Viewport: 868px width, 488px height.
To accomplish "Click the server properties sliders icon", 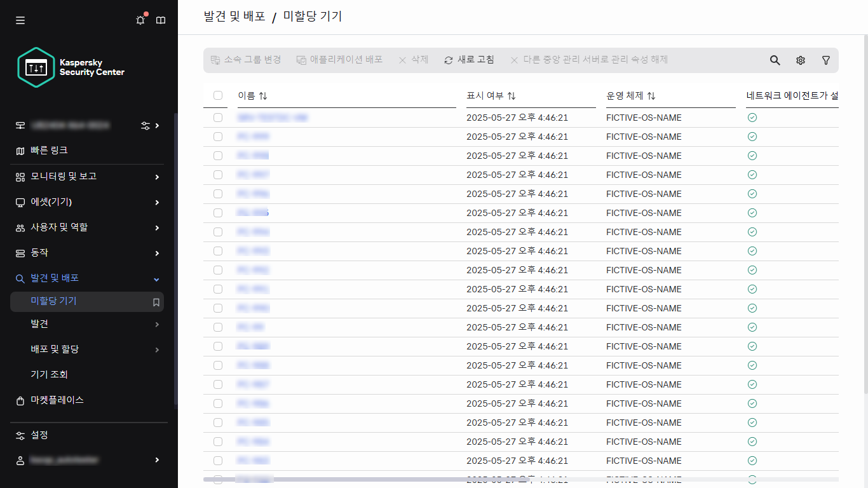I will point(146,126).
